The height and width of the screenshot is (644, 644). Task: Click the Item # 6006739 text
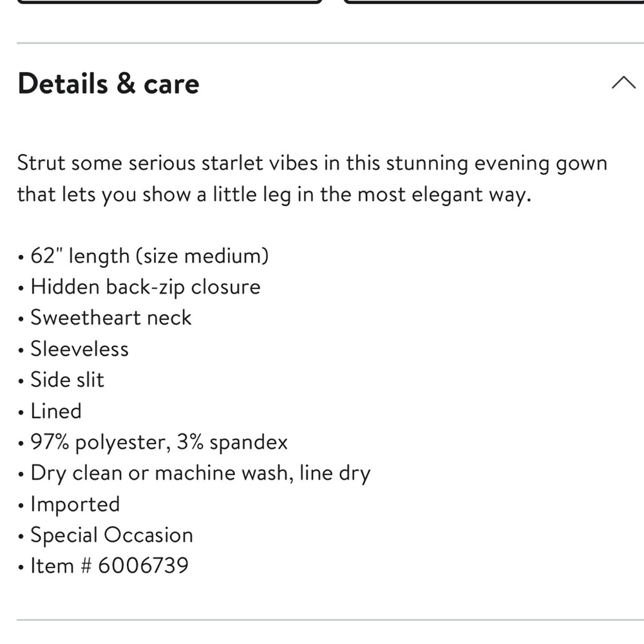pos(109,565)
